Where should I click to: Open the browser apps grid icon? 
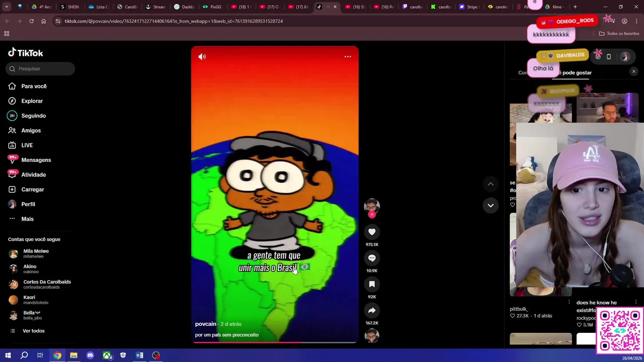point(7,34)
